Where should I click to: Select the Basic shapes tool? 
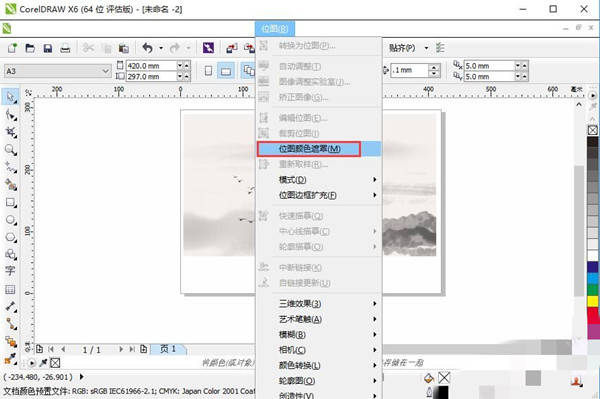10,254
